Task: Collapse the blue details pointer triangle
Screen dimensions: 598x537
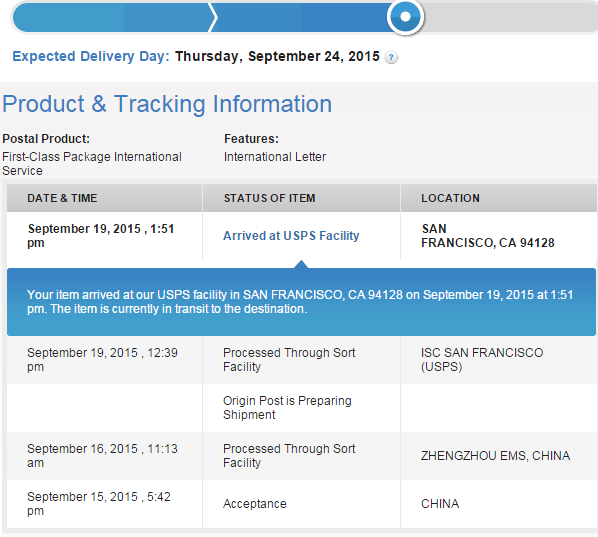Action: [x=301, y=264]
